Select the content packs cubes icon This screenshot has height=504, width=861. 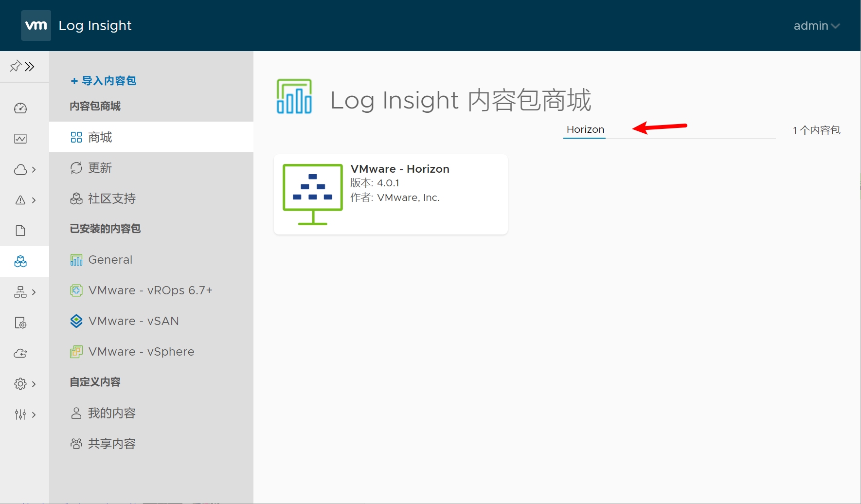[x=20, y=262]
